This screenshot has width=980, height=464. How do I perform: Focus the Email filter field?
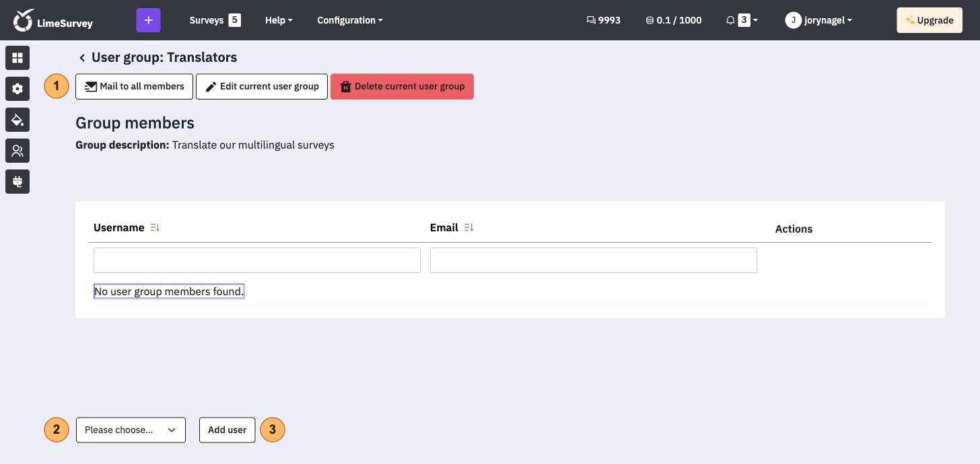[594, 260]
